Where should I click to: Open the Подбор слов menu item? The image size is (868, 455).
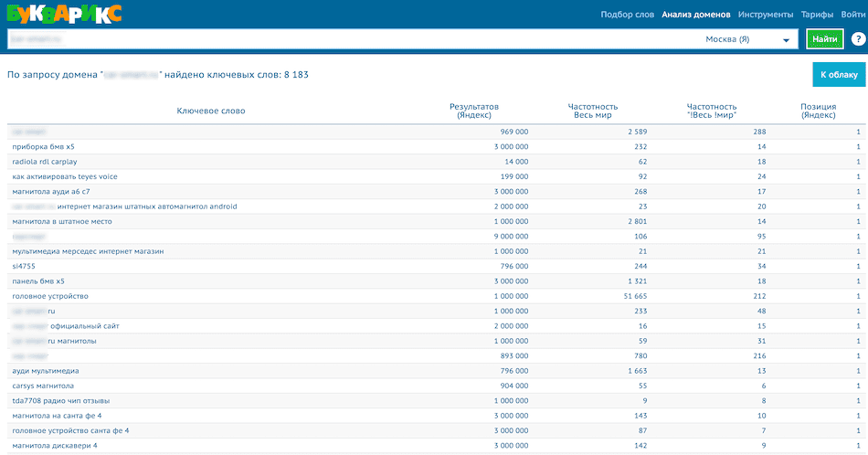[628, 15]
